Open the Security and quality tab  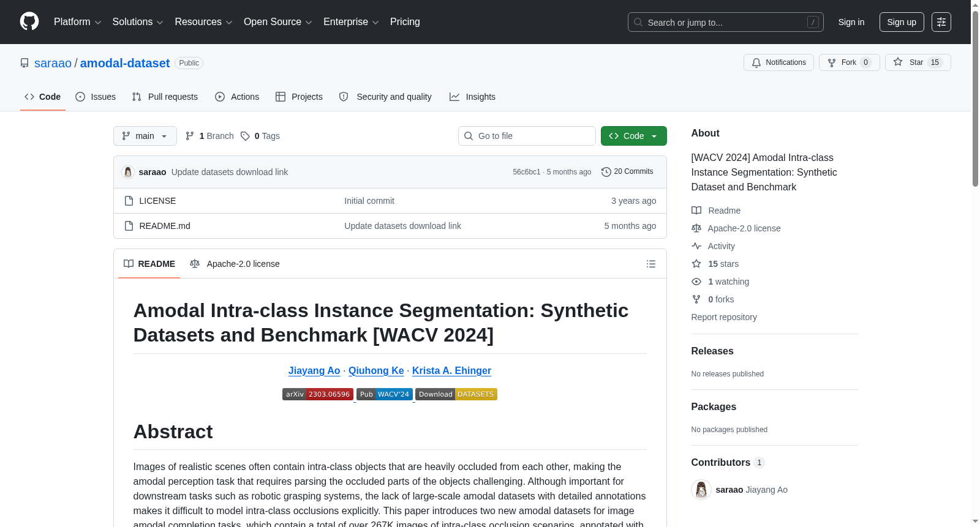point(385,97)
